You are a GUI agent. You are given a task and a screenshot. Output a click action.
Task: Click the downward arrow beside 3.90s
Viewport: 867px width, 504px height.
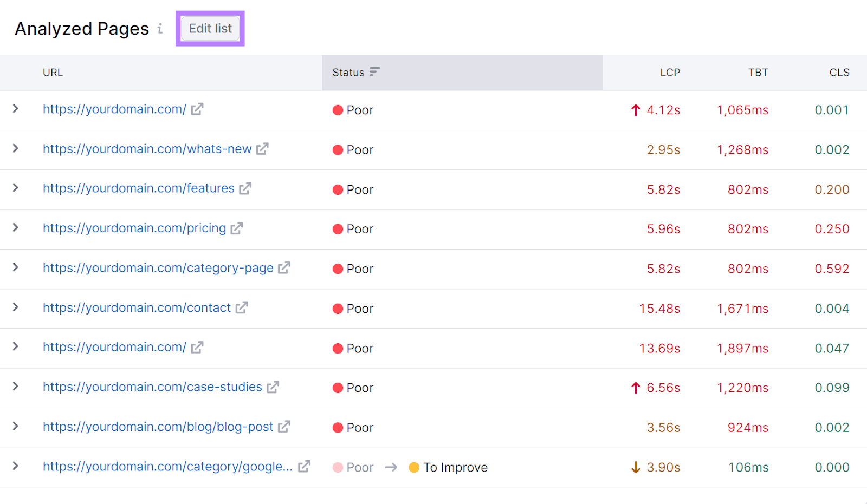(635, 467)
